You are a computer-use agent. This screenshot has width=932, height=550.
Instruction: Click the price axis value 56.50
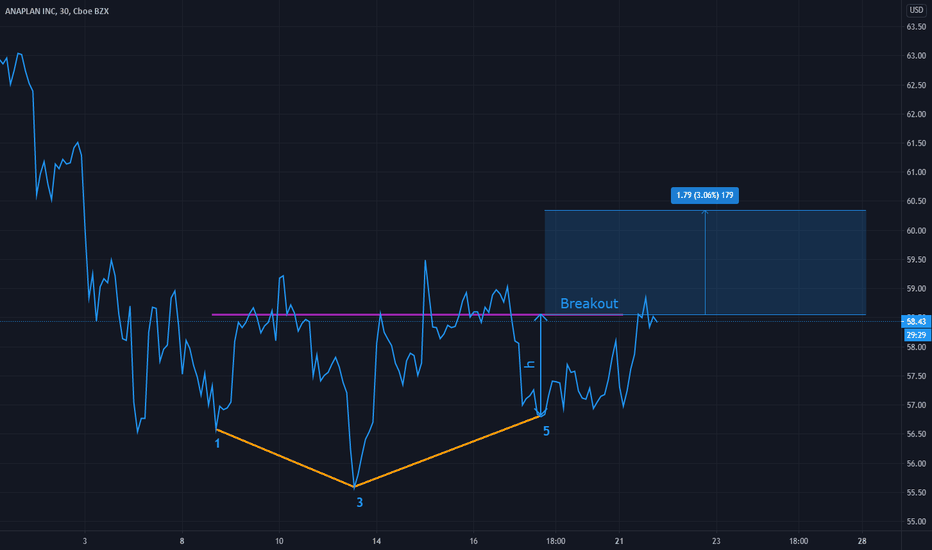[x=916, y=435]
